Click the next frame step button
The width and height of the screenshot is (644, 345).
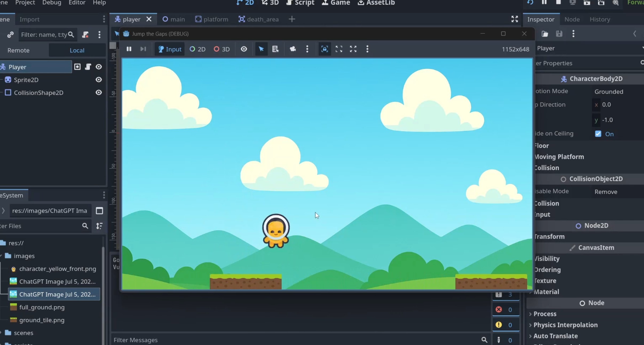coord(143,49)
